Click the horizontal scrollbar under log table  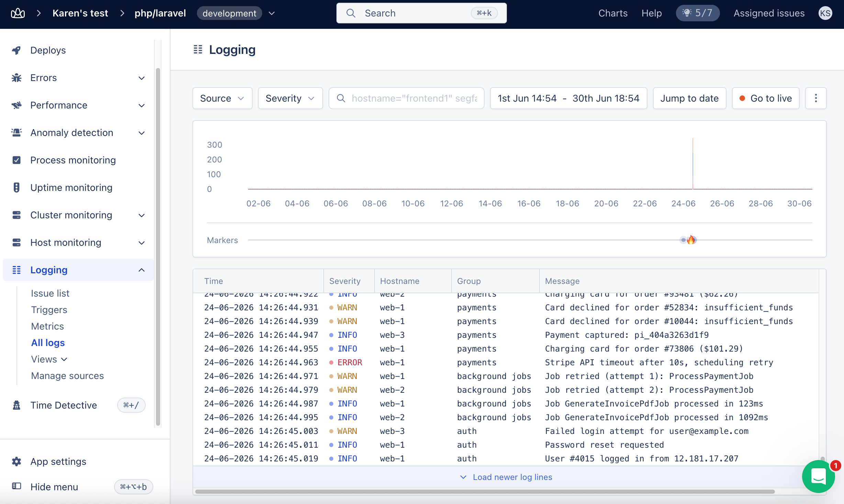click(x=485, y=492)
